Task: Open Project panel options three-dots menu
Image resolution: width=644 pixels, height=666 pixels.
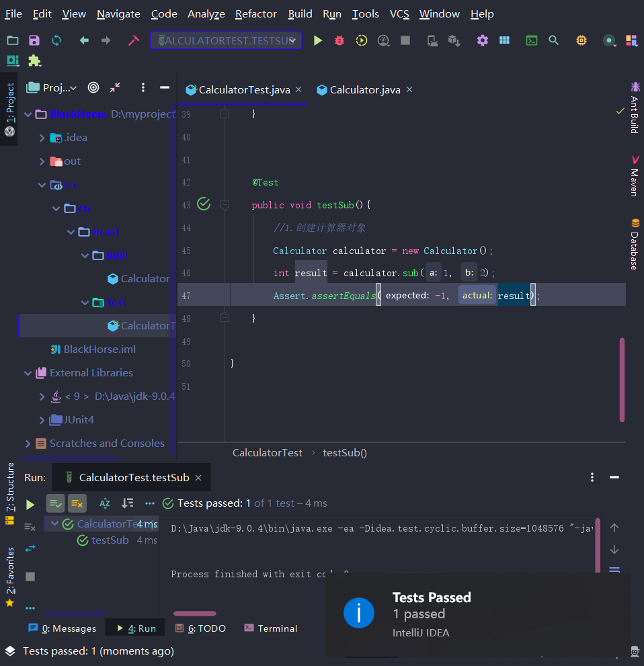Action: pos(143,87)
